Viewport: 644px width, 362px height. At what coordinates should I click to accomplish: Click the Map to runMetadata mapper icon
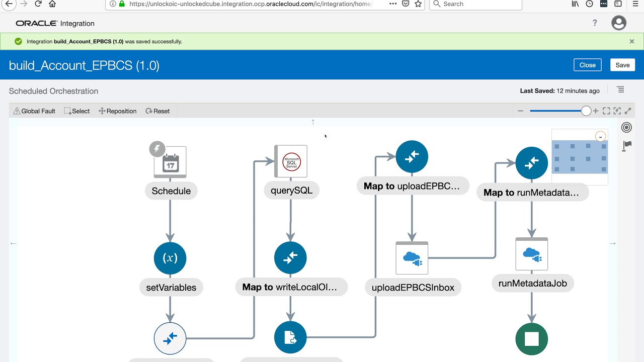[532, 163]
